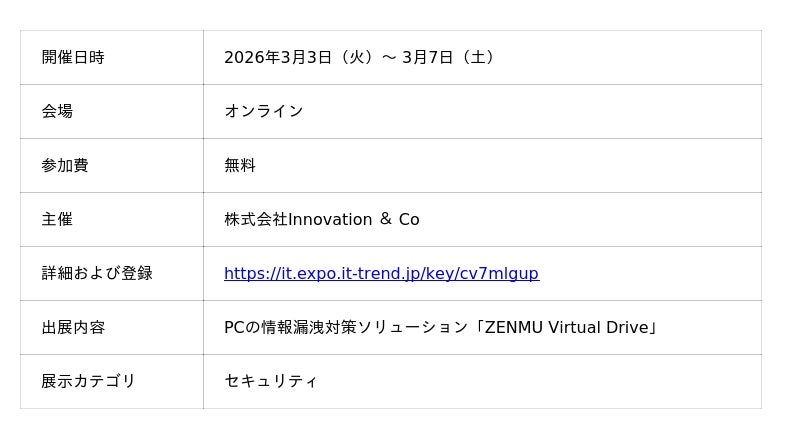Click the 展示カテゴリ label cell
The image size is (800, 439).
[88, 381]
